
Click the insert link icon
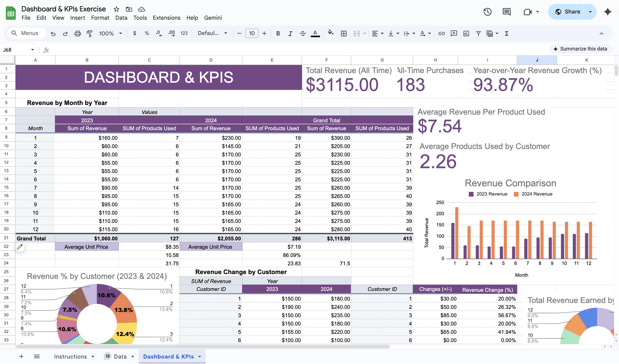(x=441, y=33)
